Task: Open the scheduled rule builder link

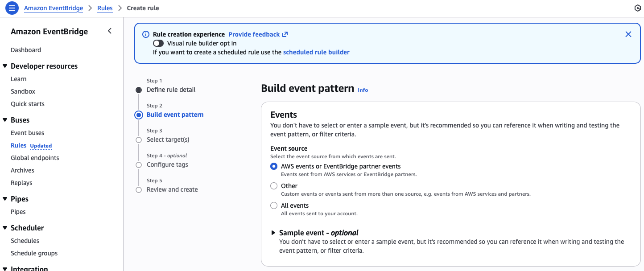Action: [x=316, y=52]
